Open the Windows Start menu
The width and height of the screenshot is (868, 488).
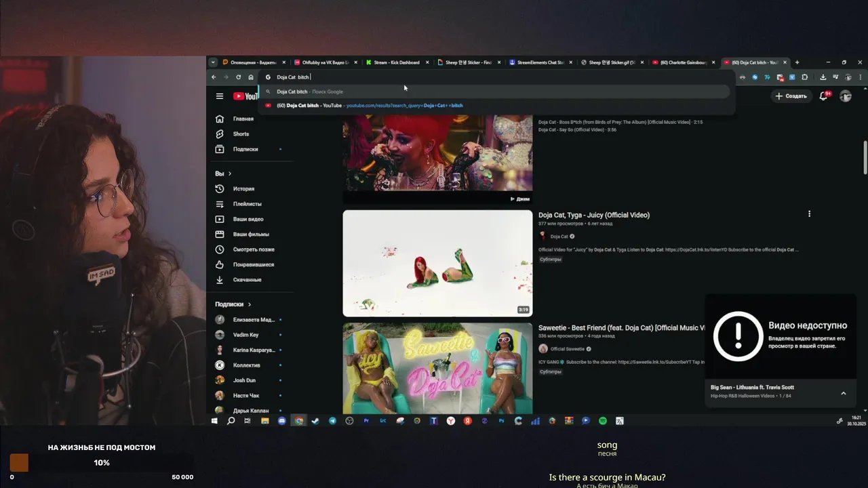[x=214, y=421]
